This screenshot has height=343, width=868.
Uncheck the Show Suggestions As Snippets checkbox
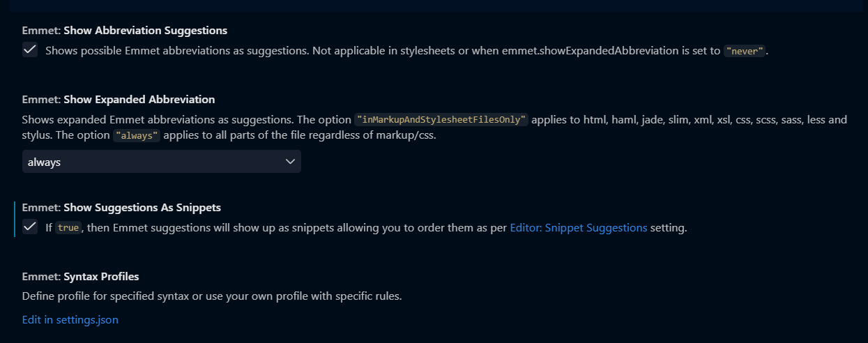click(30, 227)
